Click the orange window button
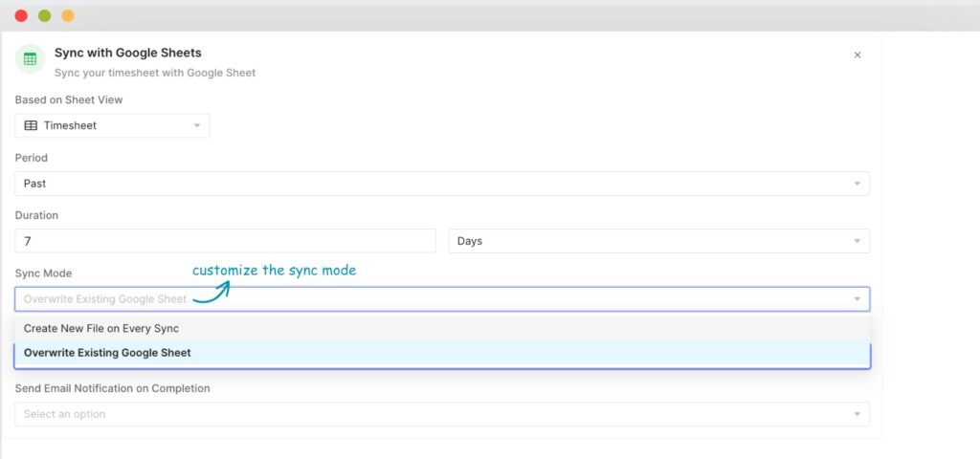980x459 pixels. tap(68, 15)
